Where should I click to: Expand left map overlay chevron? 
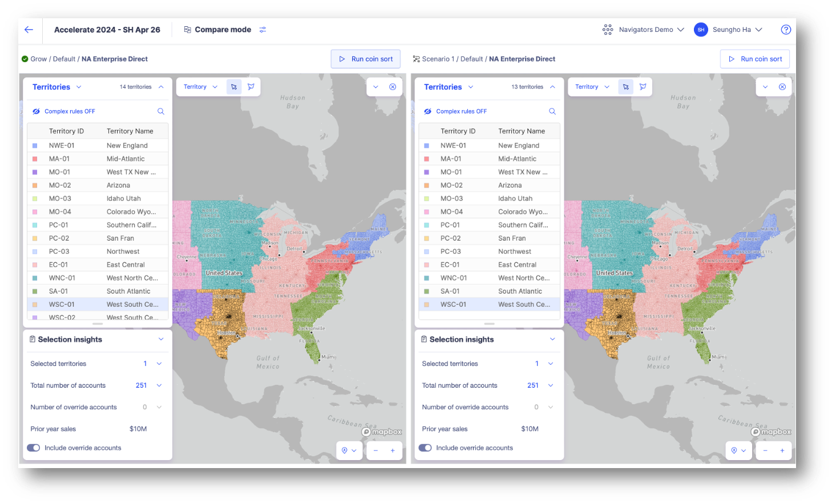coord(375,87)
